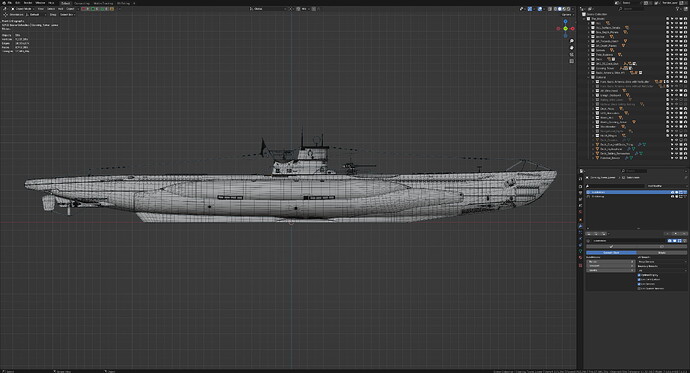Open the Edit menu
This screenshot has height=373, width=690.
17,3
